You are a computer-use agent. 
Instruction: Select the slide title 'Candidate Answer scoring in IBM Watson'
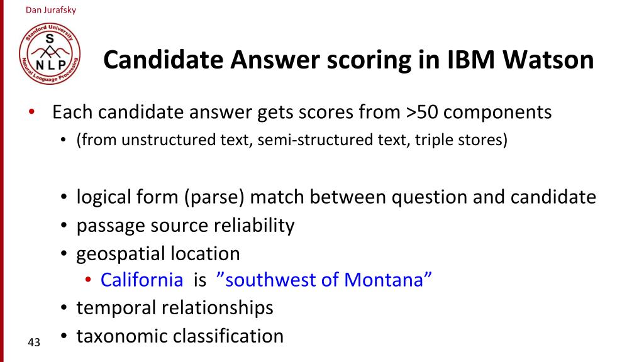click(348, 60)
